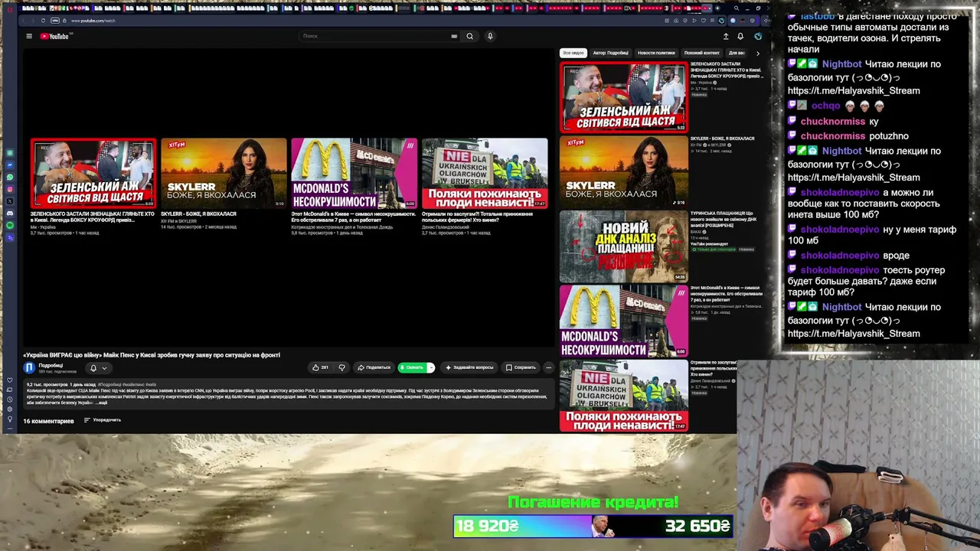Click the #Подробиці hashtag in the description
Viewport: 980px width, 551px height.
109,385
